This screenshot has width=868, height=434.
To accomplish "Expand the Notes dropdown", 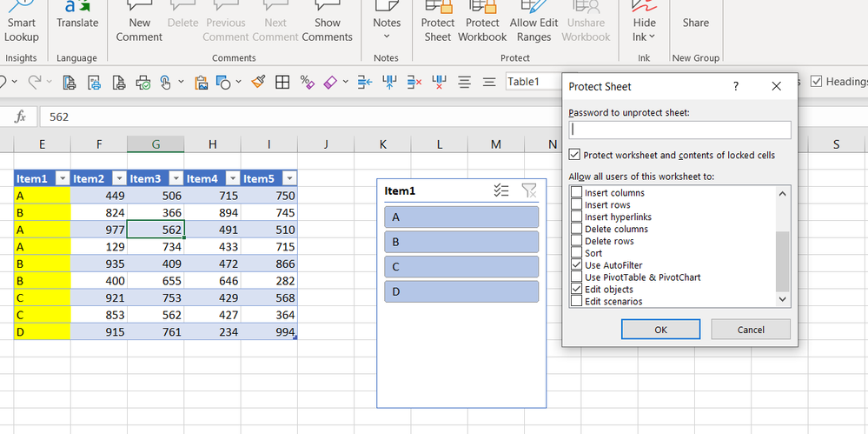I will [387, 37].
